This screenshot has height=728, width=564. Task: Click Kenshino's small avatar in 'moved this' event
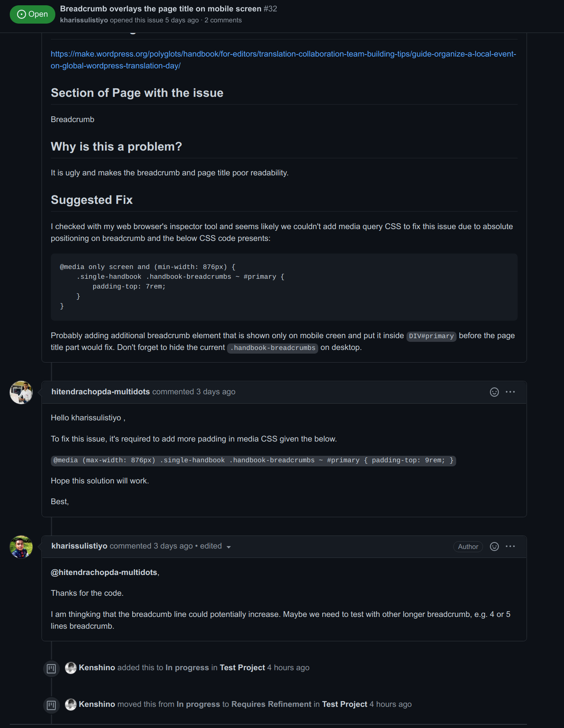pos(71,704)
